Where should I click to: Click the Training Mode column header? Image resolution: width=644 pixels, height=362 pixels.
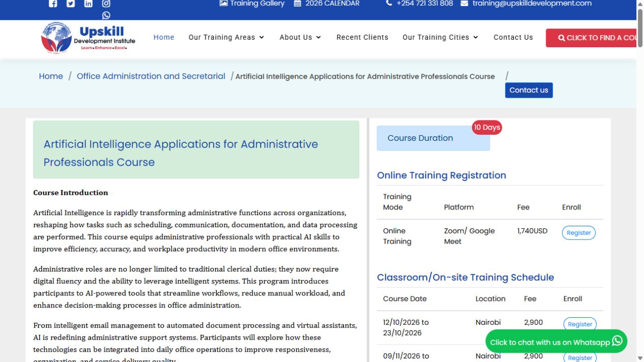tap(397, 202)
